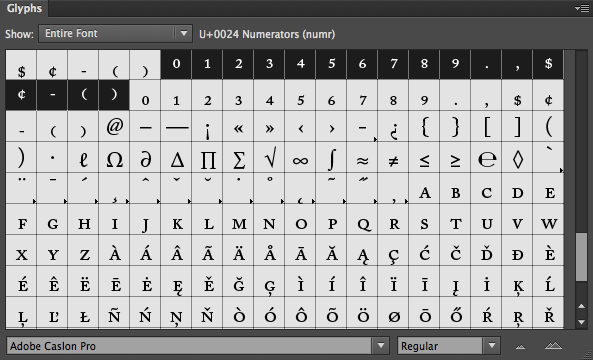Screen dimensions: 593x360
Task: Select the long em dash glyph
Action: tap(176, 126)
